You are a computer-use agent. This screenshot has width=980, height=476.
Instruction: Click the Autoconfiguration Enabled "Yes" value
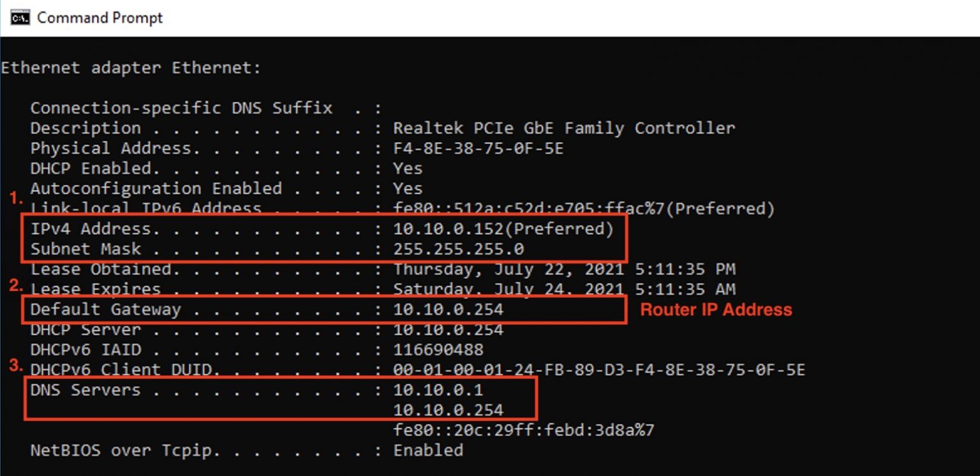(408, 189)
